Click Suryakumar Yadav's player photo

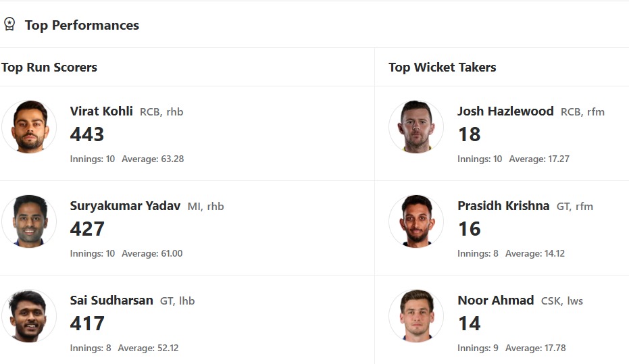pyautogui.click(x=29, y=222)
